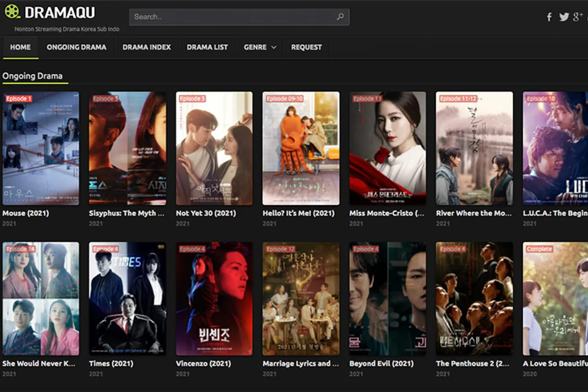Click the Episode 14 badge

click(20, 249)
